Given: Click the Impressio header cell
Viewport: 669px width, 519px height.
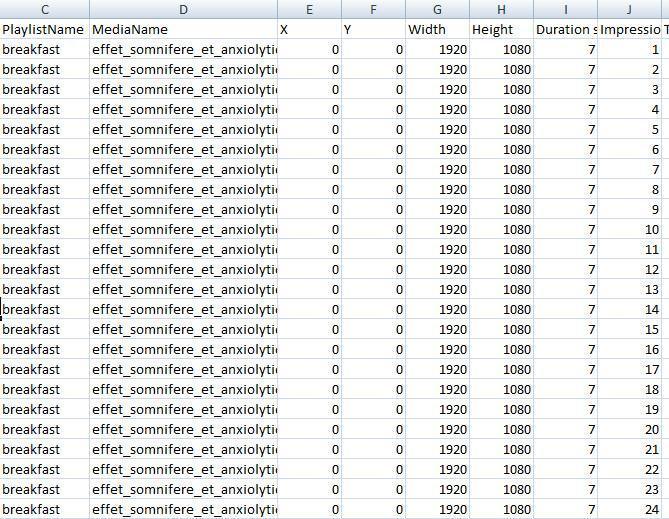Looking at the screenshot, I should pyautogui.click(x=629, y=29).
